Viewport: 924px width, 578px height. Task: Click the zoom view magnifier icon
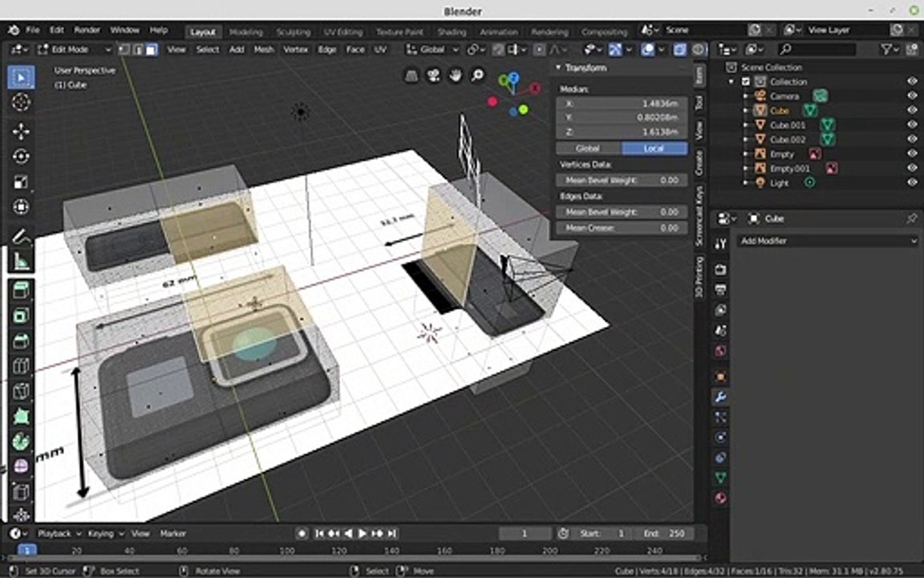[476, 75]
